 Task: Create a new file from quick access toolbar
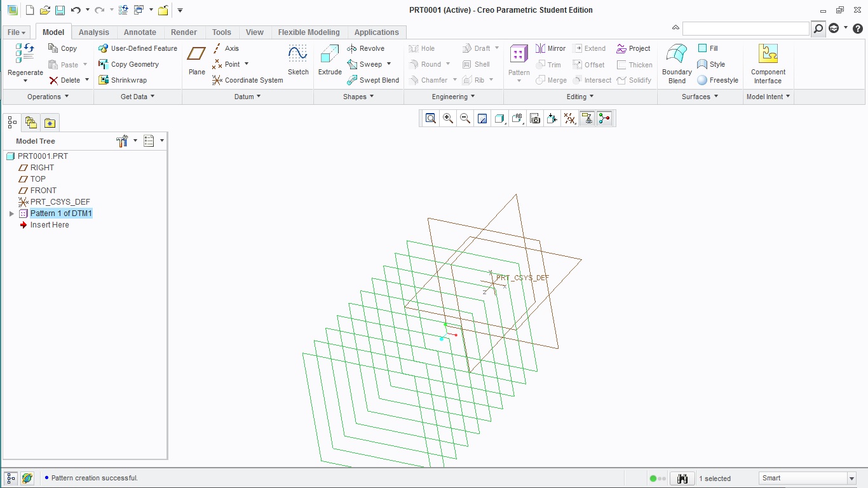click(29, 10)
